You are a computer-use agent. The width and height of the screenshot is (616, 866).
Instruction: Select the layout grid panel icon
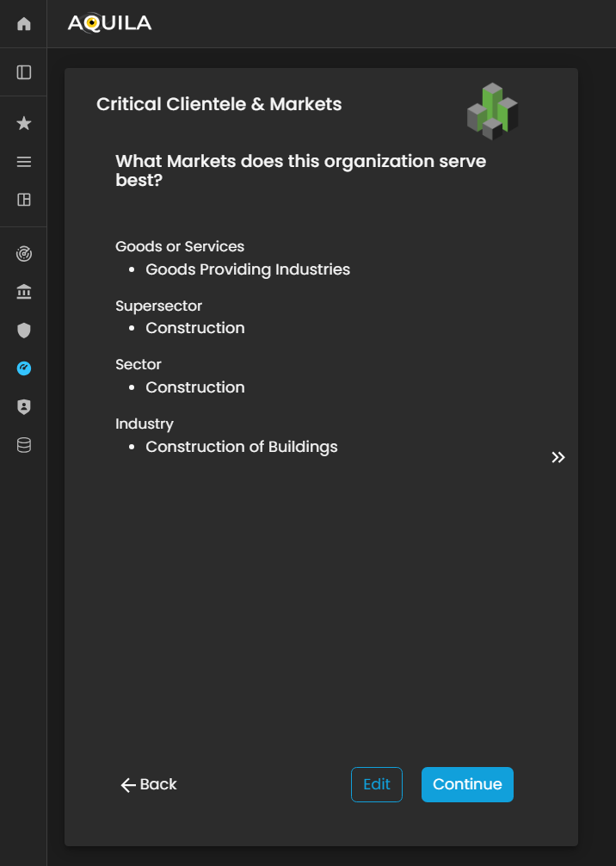point(24,200)
